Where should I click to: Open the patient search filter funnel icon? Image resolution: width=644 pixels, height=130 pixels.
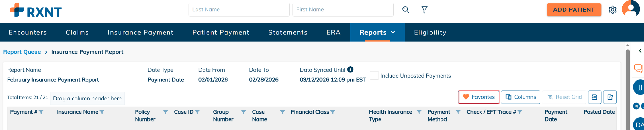425,10
